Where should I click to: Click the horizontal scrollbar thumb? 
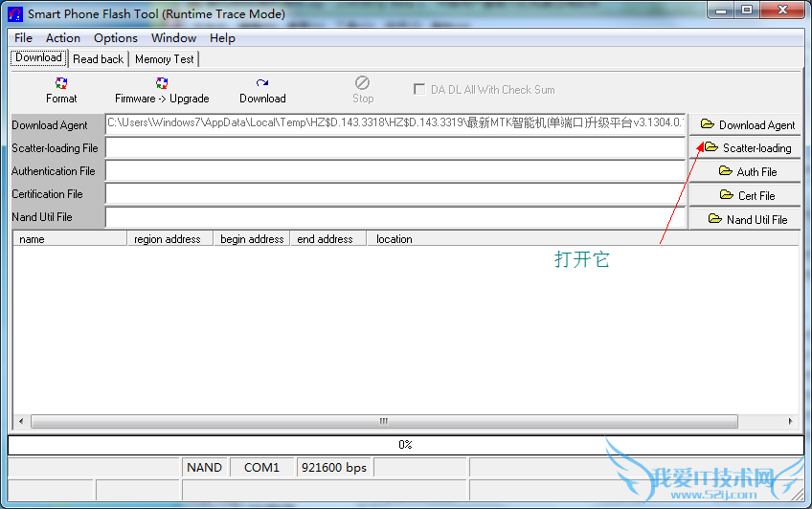(x=384, y=421)
